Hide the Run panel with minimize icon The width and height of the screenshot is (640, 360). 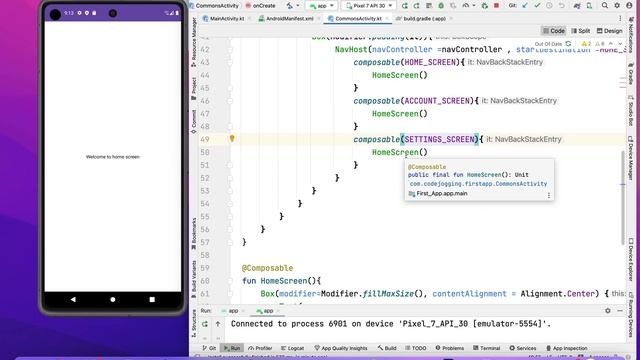(620, 311)
